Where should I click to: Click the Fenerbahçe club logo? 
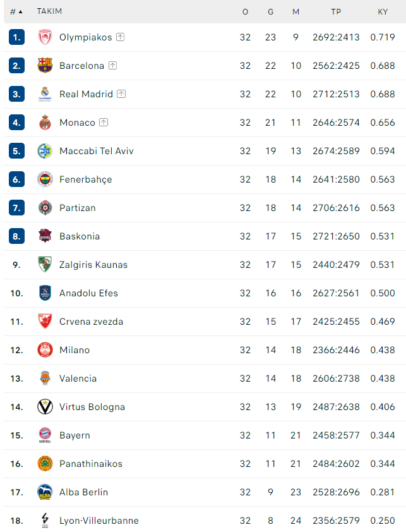(x=45, y=179)
